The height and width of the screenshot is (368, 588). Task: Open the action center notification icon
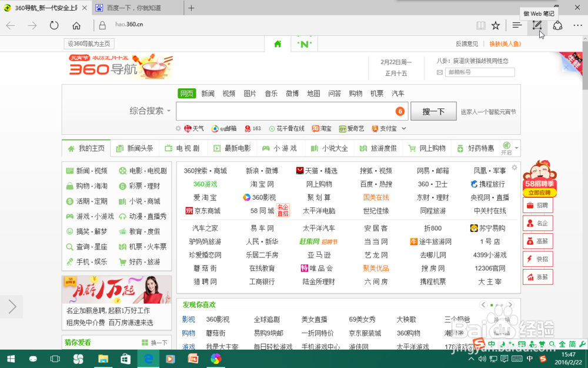click(x=505, y=359)
